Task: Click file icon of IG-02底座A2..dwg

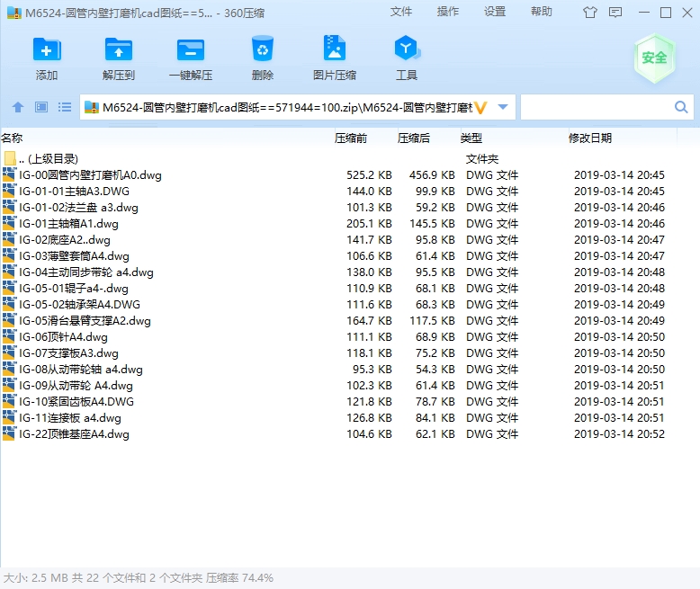Action: [x=9, y=239]
